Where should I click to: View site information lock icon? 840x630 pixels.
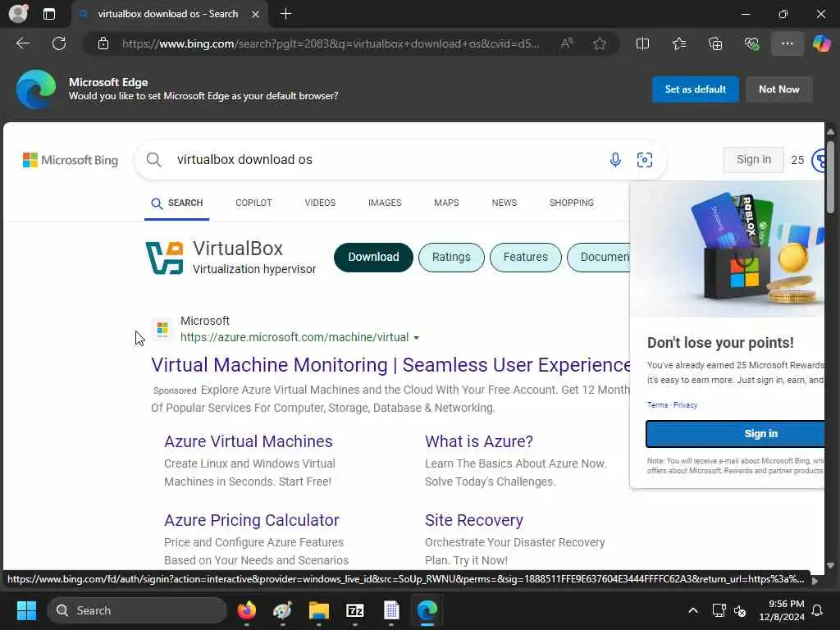point(103,43)
